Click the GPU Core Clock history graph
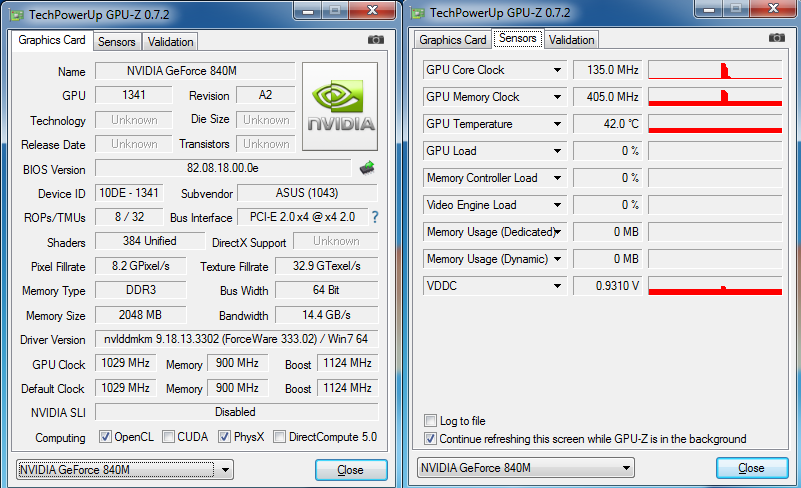 715,70
